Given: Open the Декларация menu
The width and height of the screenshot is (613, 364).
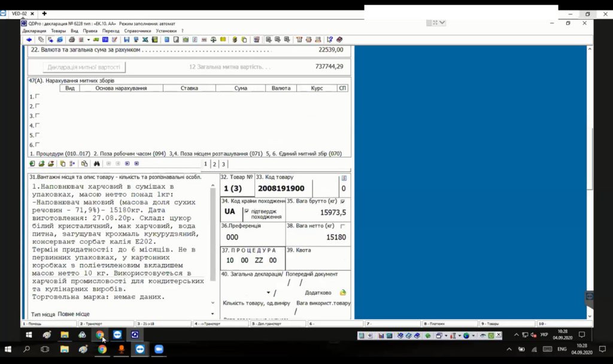Looking at the screenshot, I should click(x=34, y=31).
